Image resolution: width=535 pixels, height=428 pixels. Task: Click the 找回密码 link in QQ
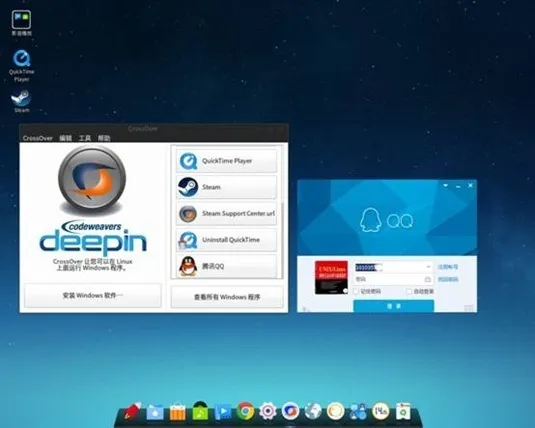(448, 279)
